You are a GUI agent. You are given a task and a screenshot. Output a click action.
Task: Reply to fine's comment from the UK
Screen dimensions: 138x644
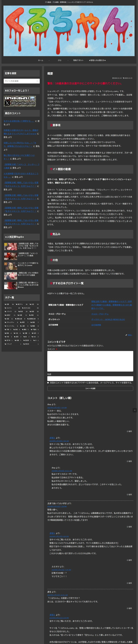129,494
